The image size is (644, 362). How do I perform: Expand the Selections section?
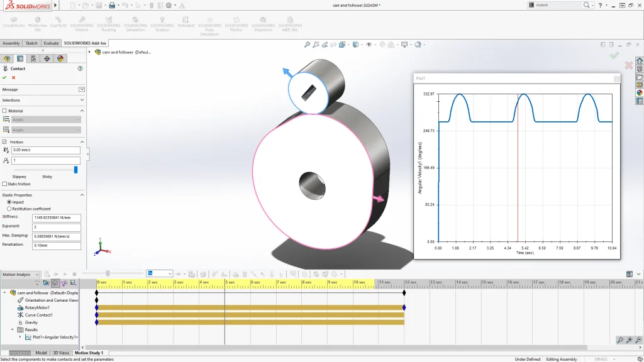[x=82, y=100]
